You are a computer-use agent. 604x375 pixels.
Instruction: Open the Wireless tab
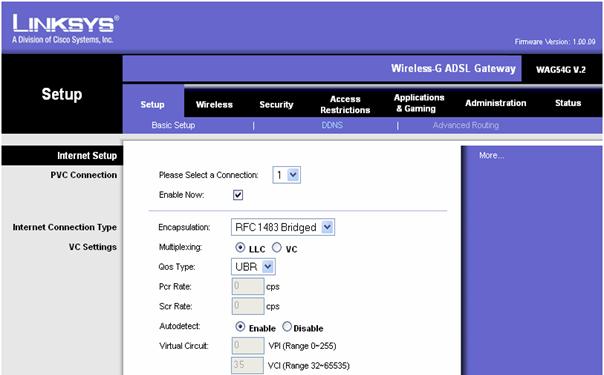tap(214, 104)
